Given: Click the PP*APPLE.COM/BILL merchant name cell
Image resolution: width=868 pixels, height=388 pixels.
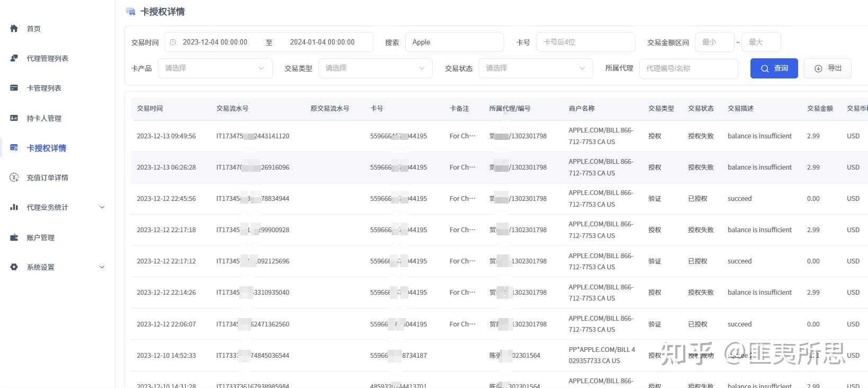Looking at the screenshot, I should click(602, 355).
